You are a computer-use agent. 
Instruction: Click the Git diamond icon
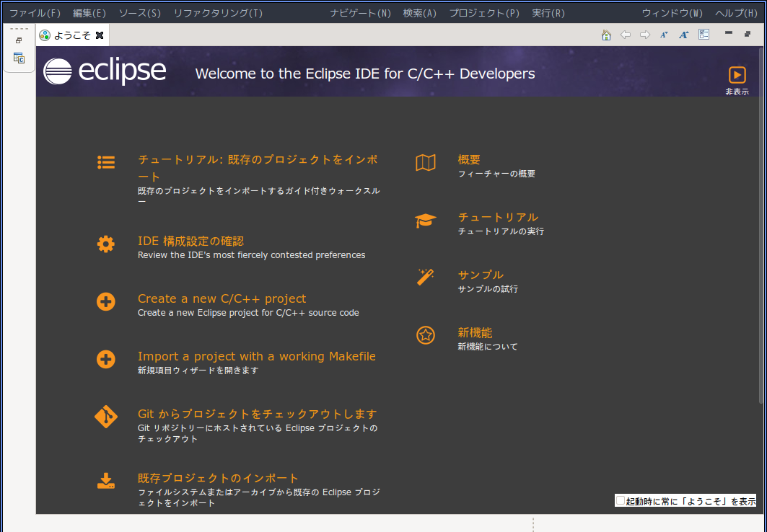(x=106, y=417)
